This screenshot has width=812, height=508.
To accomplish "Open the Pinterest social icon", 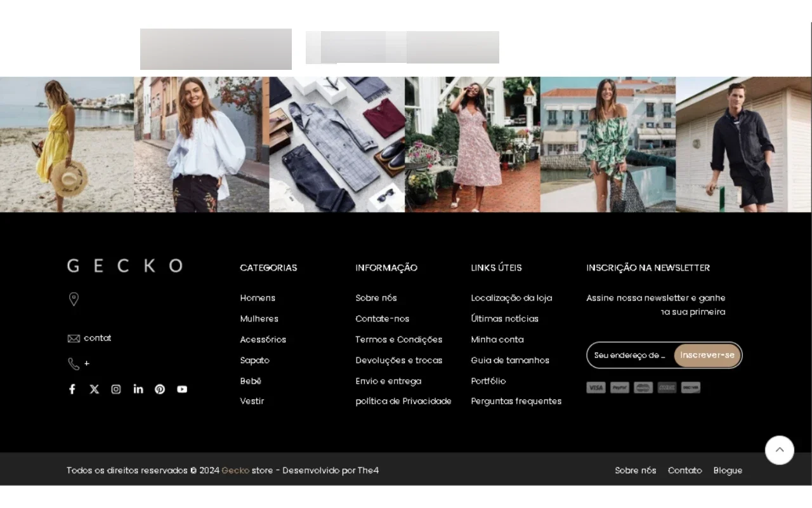I will click(x=160, y=389).
